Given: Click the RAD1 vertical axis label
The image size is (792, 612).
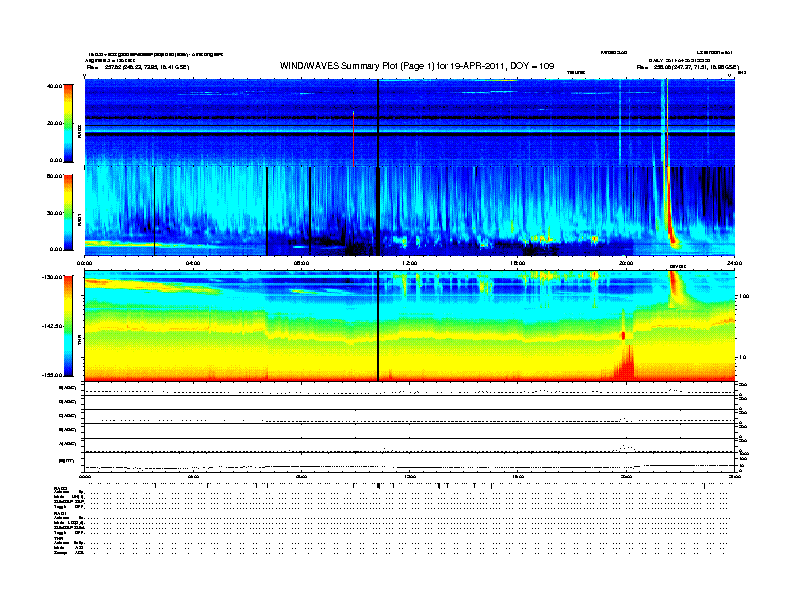Looking at the screenshot, I should pos(79,219).
